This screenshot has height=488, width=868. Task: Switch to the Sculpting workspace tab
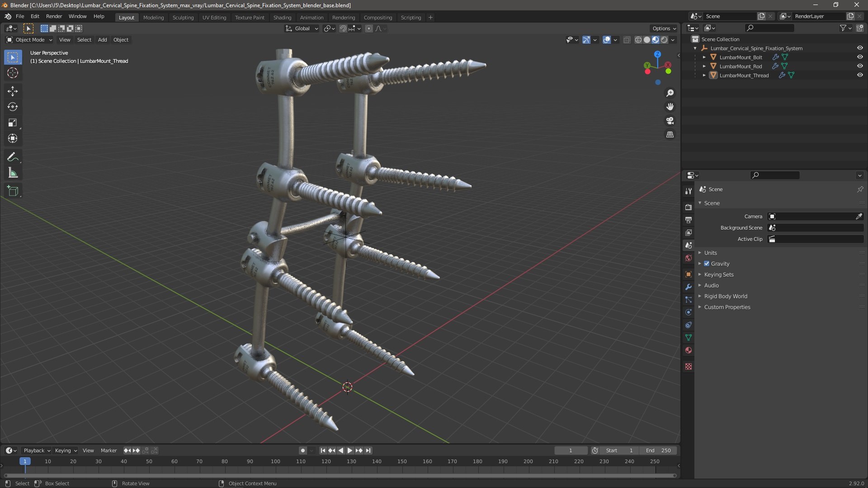click(x=183, y=18)
